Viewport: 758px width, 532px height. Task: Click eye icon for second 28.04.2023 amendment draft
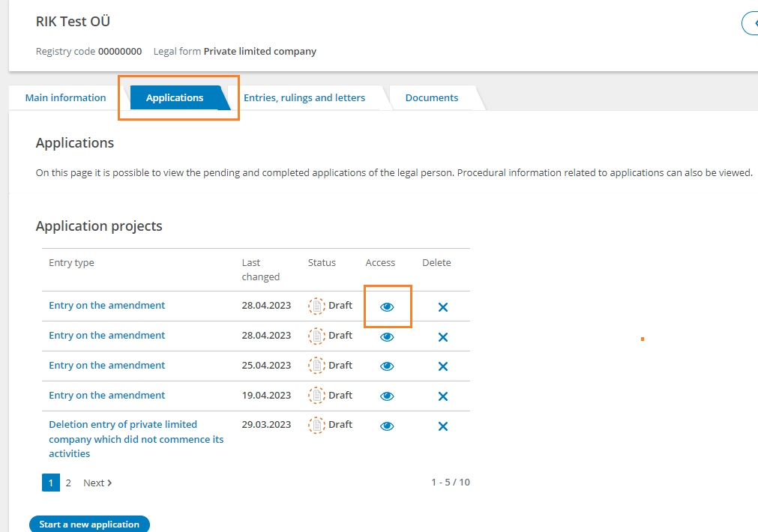387,336
